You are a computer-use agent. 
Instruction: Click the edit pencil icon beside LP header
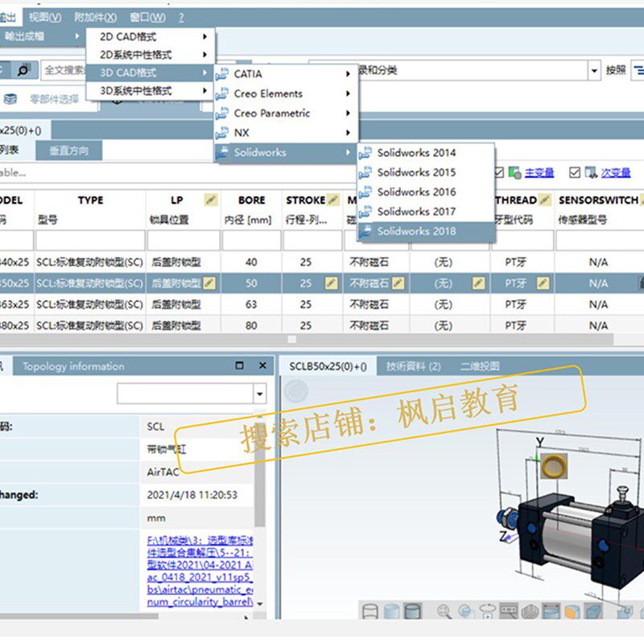click(x=211, y=200)
